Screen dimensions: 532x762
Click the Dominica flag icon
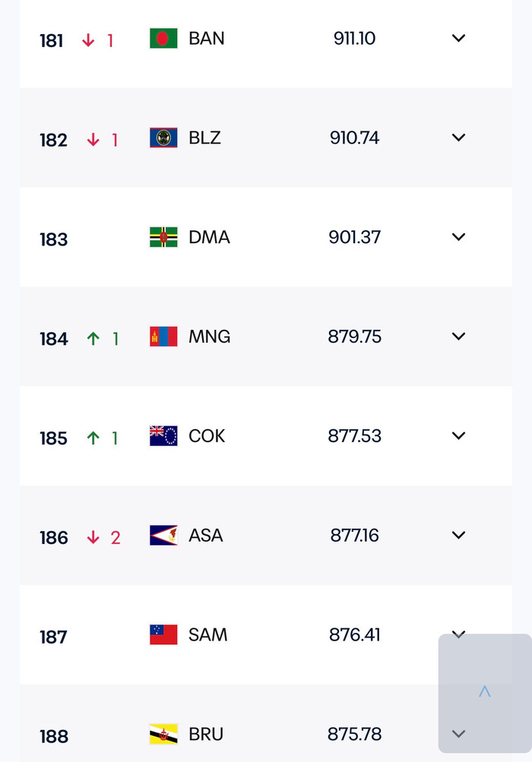point(163,238)
